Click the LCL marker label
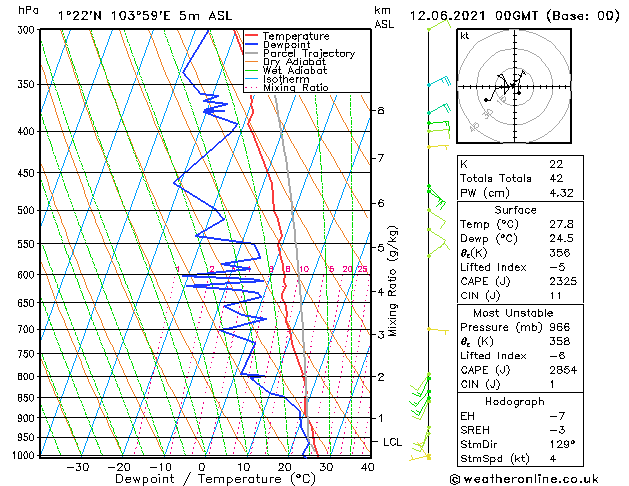This screenshot has height=486, width=629. coord(392,442)
